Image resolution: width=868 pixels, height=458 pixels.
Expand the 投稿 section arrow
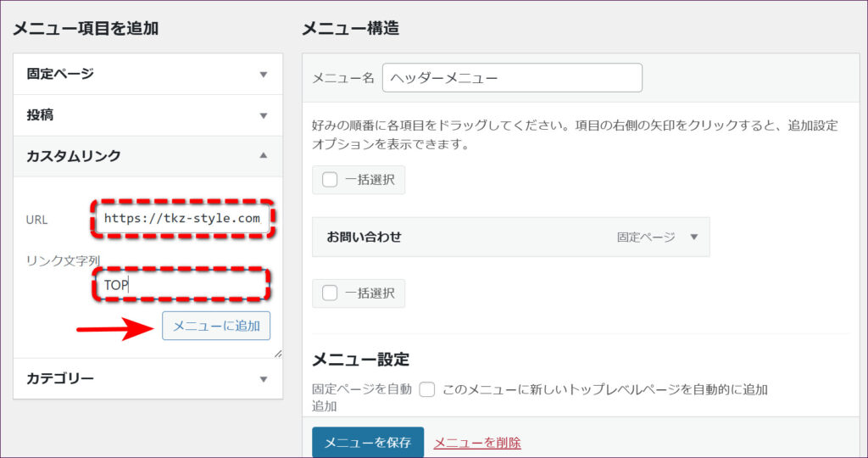click(x=263, y=115)
